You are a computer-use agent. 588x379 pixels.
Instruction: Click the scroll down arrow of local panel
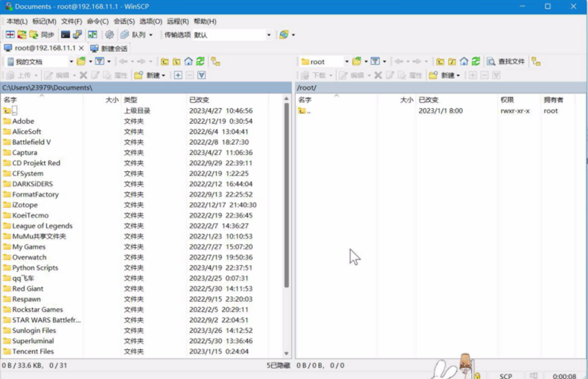click(x=287, y=354)
